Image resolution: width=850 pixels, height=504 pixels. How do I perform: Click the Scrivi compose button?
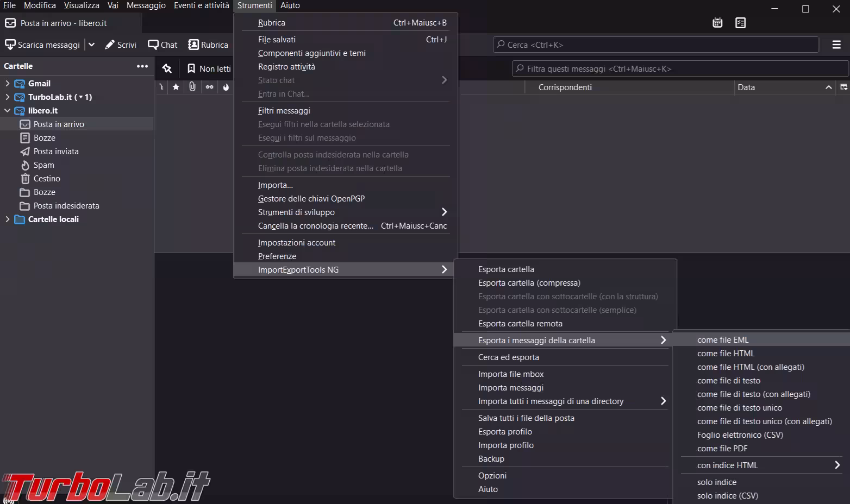[121, 45]
